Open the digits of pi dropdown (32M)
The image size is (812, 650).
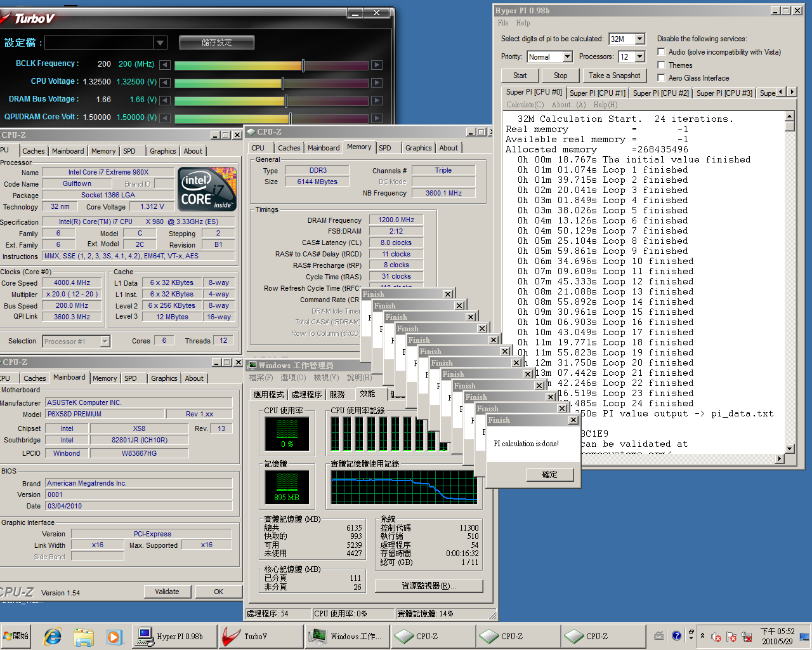[x=639, y=39]
